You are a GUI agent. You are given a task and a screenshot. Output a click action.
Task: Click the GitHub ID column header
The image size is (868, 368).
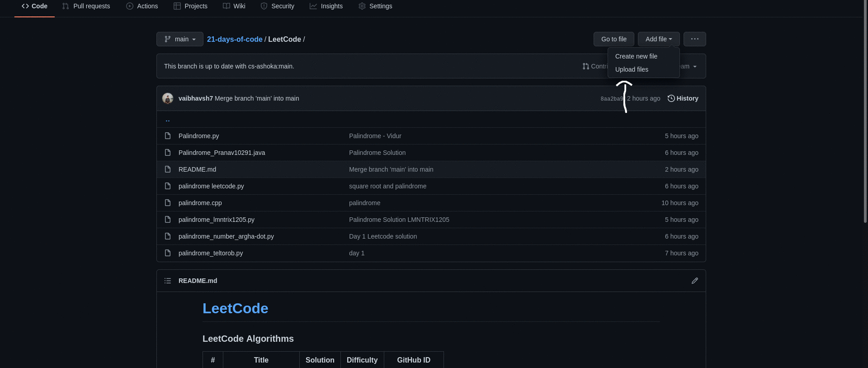coord(414,360)
